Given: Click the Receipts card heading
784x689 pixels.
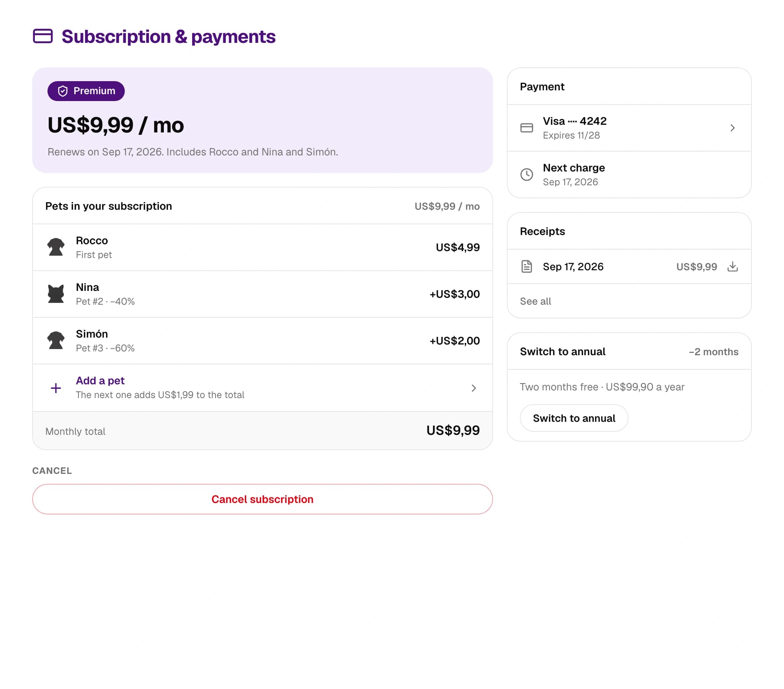Looking at the screenshot, I should (x=542, y=231).
